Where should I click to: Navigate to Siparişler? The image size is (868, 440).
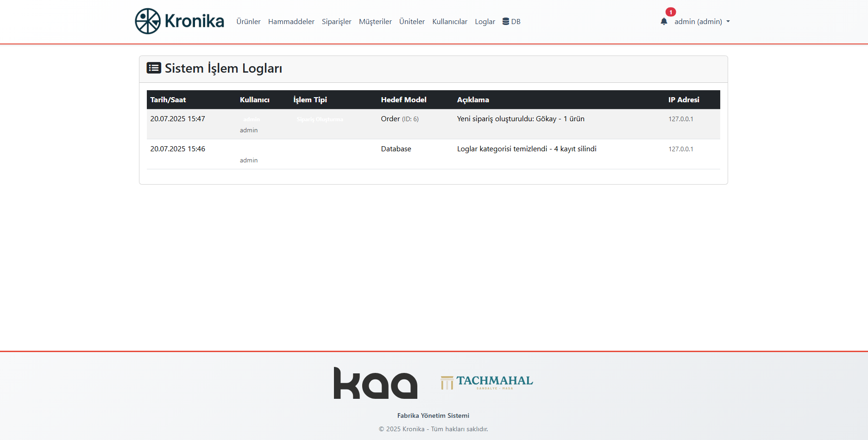click(x=336, y=22)
